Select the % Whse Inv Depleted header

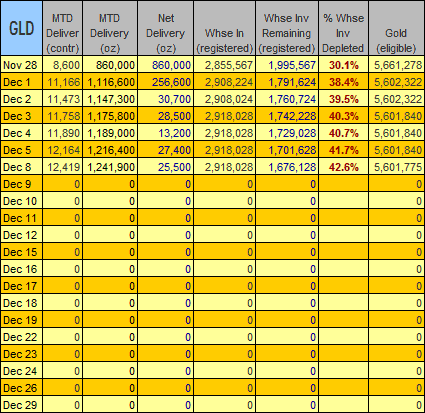click(x=343, y=28)
